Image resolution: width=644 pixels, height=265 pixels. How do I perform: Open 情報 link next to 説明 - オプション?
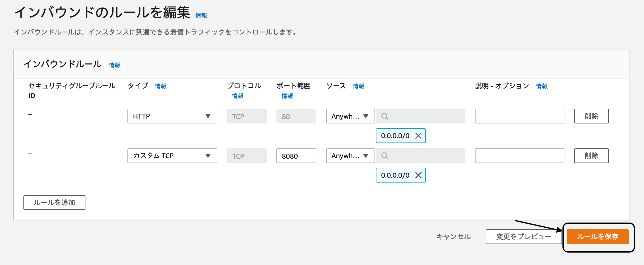(542, 86)
